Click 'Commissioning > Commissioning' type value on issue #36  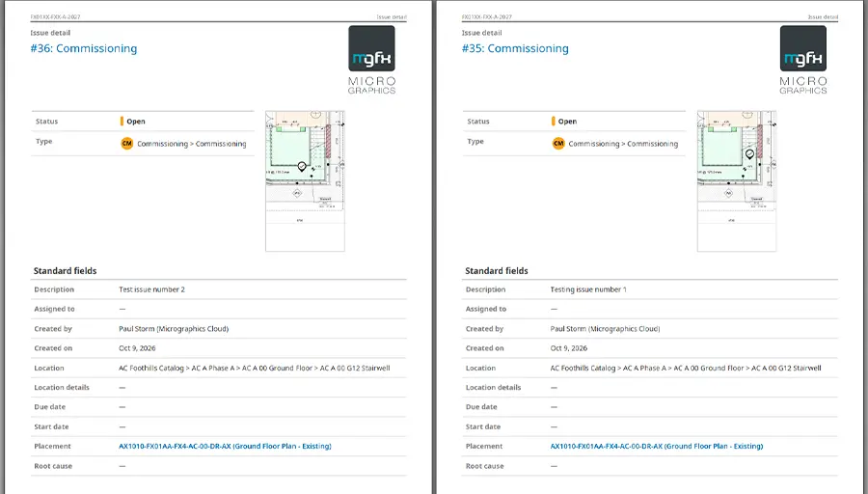click(192, 144)
